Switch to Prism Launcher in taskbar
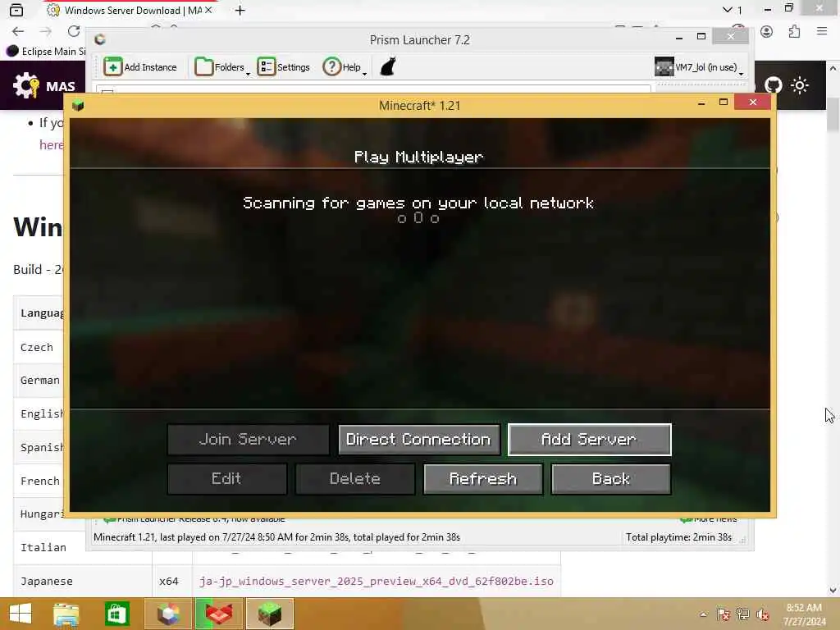Image resolution: width=840 pixels, height=630 pixels. click(x=168, y=614)
